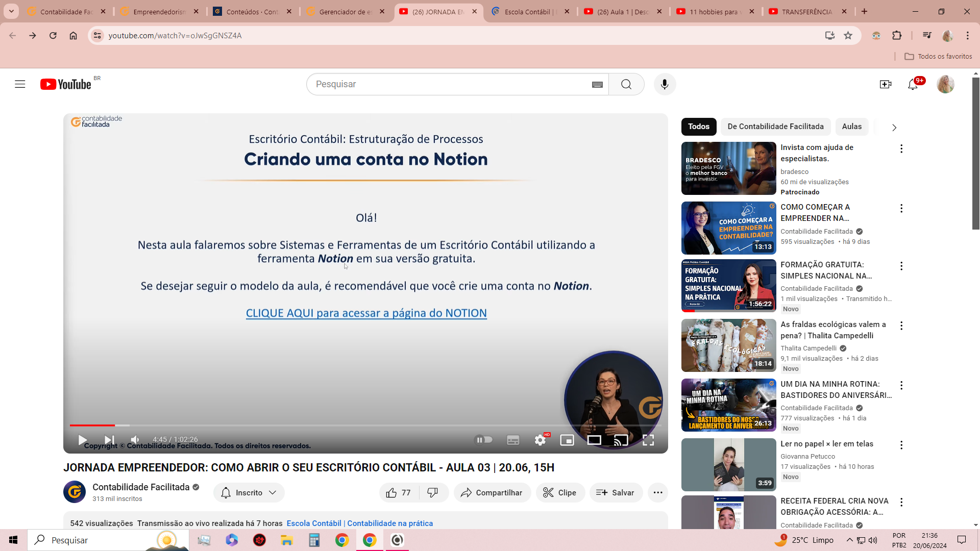Toggle autoplay switch in player
This screenshot has width=980, height=551.
point(484,440)
